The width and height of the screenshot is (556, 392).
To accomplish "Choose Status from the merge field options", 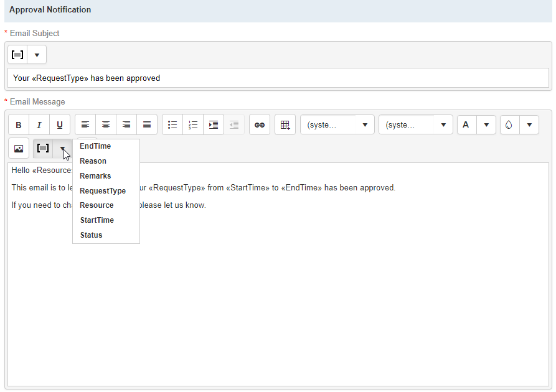I will (x=91, y=235).
